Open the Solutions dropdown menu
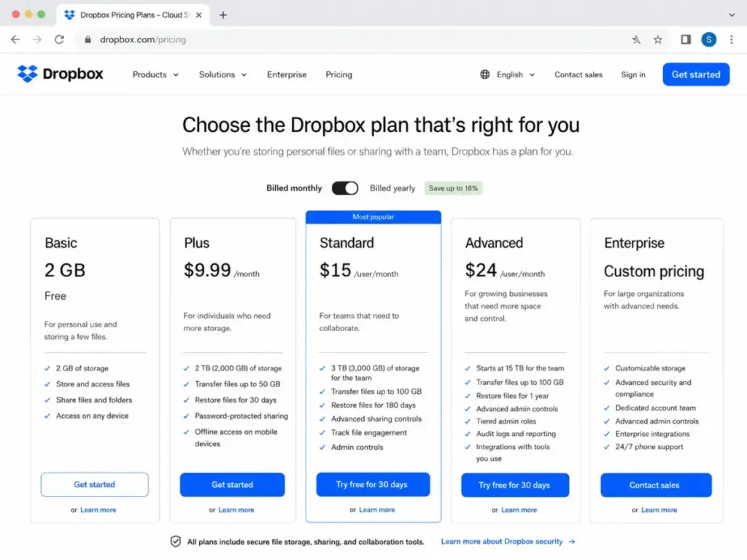Screen dimensions: 747x560 tap(223, 74)
